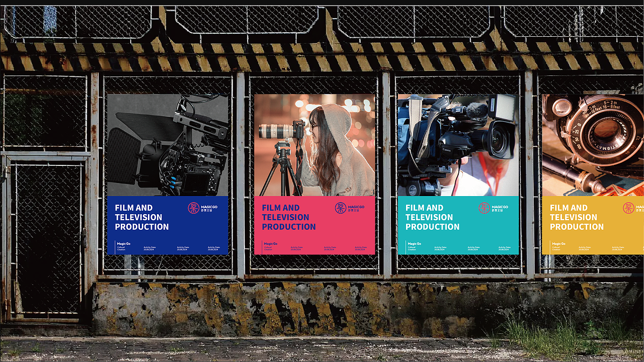Click "Cultural Creation" caption on pink poster
644x362 pixels.
[268, 248]
